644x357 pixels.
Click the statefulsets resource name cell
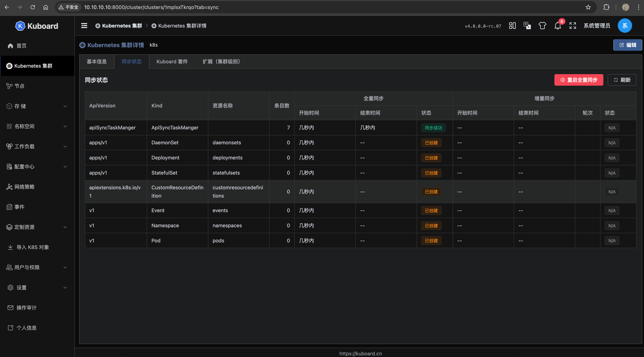coord(239,173)
